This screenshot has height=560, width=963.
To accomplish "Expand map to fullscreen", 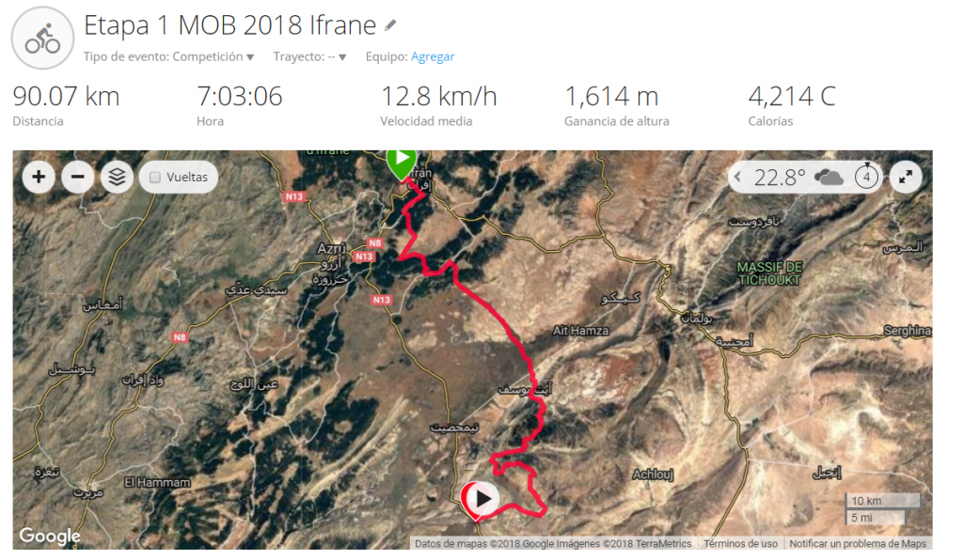I will tap(906, 178).
